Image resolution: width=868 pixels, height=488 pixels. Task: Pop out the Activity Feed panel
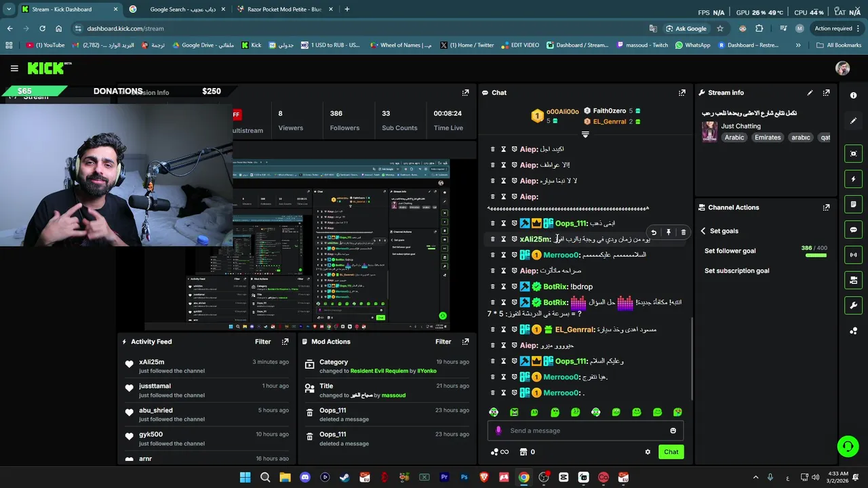tap(285, 342)
